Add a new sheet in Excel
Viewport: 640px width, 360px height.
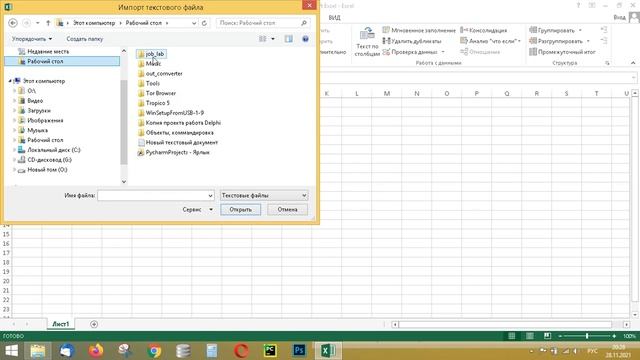pyautogui.click(x=94, y=324)
